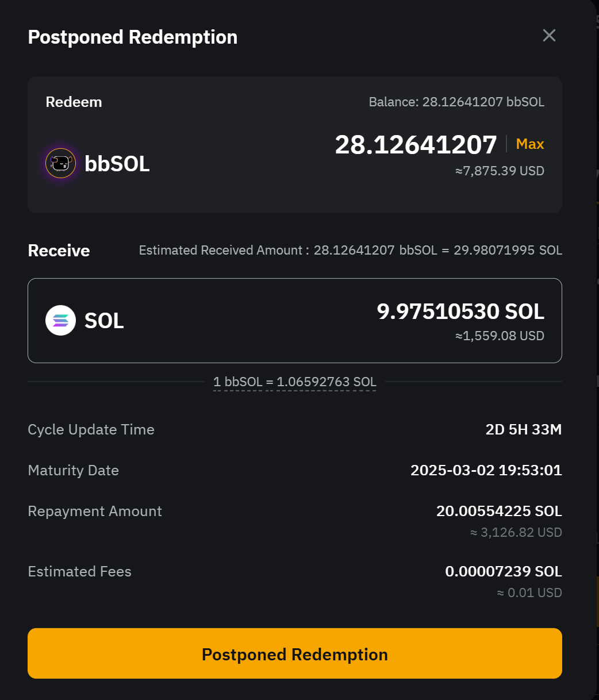The image size is (599, 700).
Task: Click the redeem amount field 28.12641207
Action: (x=416, y=144)
